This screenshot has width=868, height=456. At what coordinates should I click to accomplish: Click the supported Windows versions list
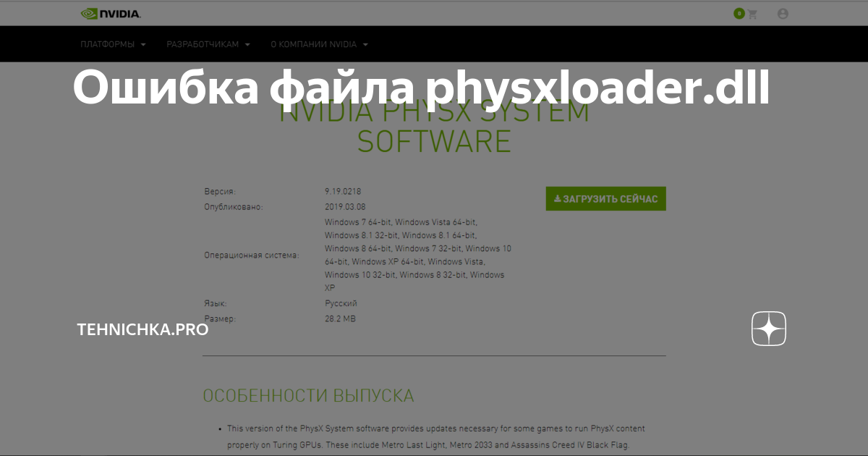click(x=418, y=255)
